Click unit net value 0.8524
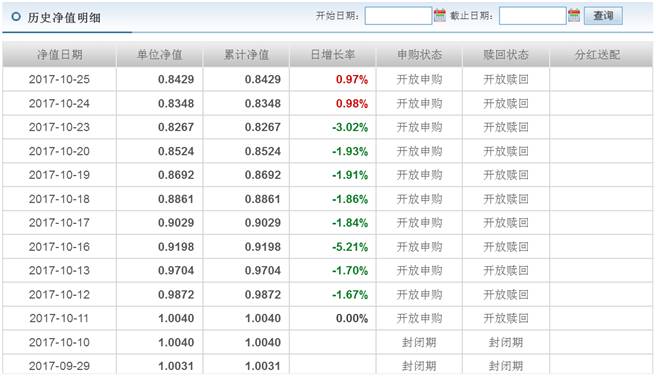Image resolution: width=656 pixels, height=378 pixels. pos(176,151)
